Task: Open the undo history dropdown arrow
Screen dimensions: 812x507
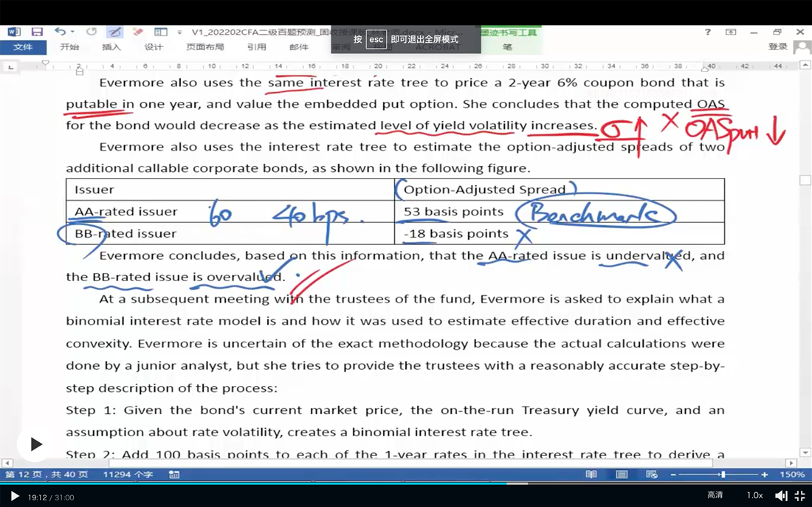Action: click(72, 32)
